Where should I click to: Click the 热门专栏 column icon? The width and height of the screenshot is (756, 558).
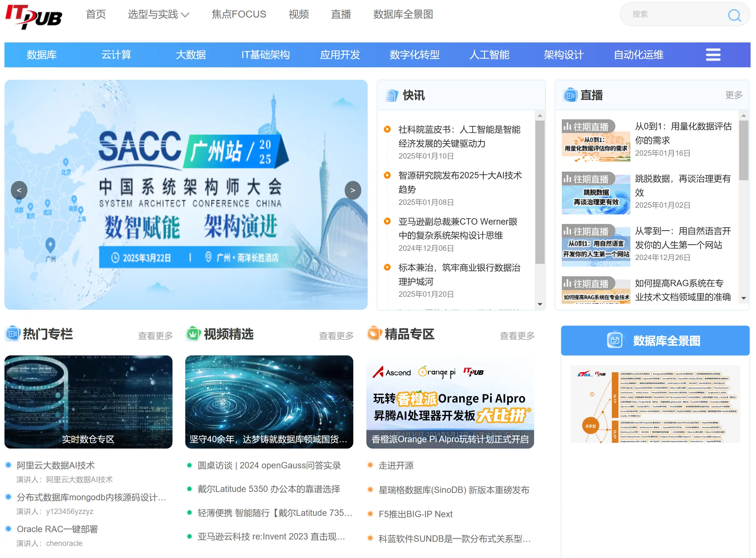(x=12, y=334)
